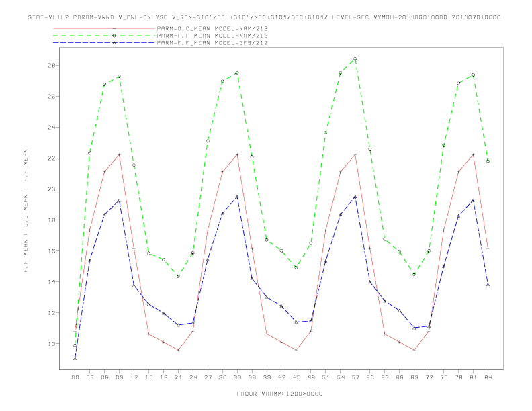
Task: Click x-axis tick label 69
Action: (414, 377)
